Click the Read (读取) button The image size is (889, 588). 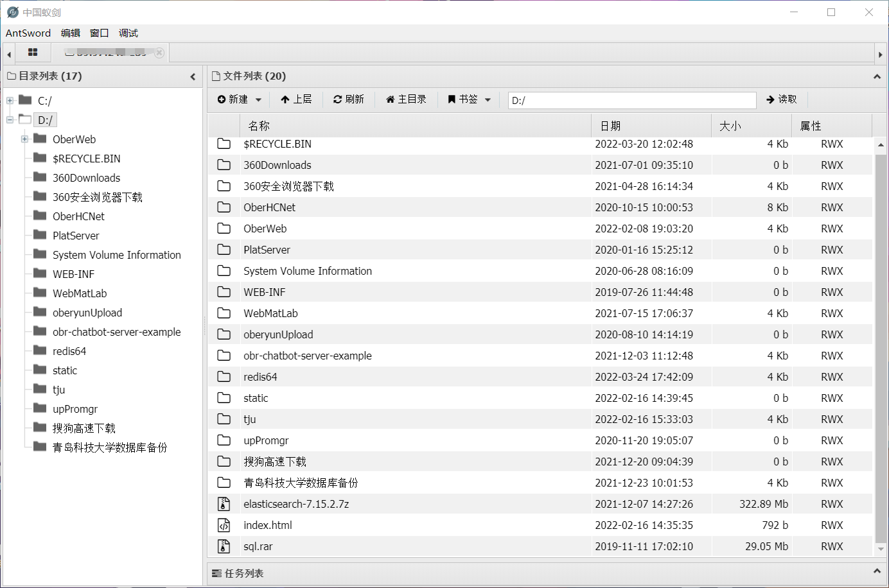(782, 99)
